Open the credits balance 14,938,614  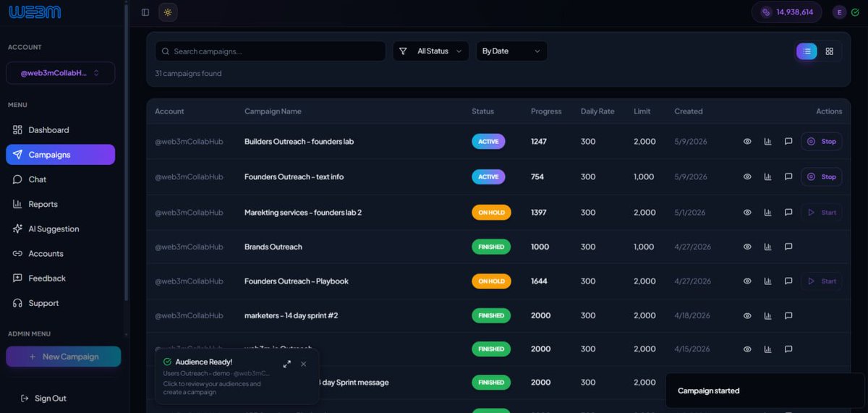pos(786,12)
